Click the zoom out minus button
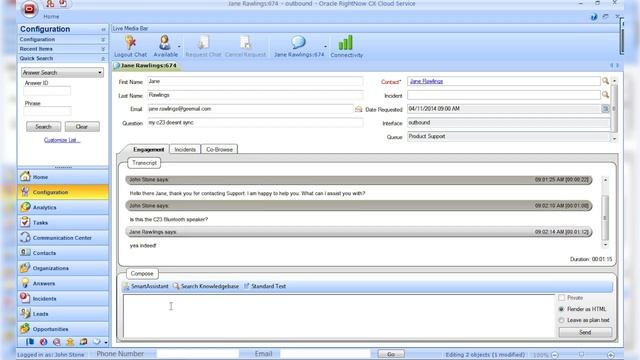 pyautogui.click(x=555, y=355)
